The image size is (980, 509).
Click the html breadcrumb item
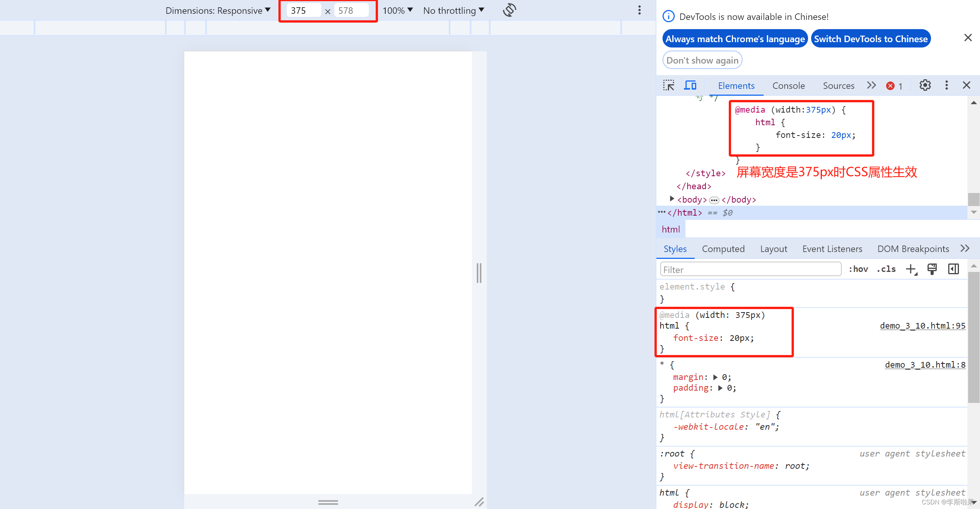[671, 229]
